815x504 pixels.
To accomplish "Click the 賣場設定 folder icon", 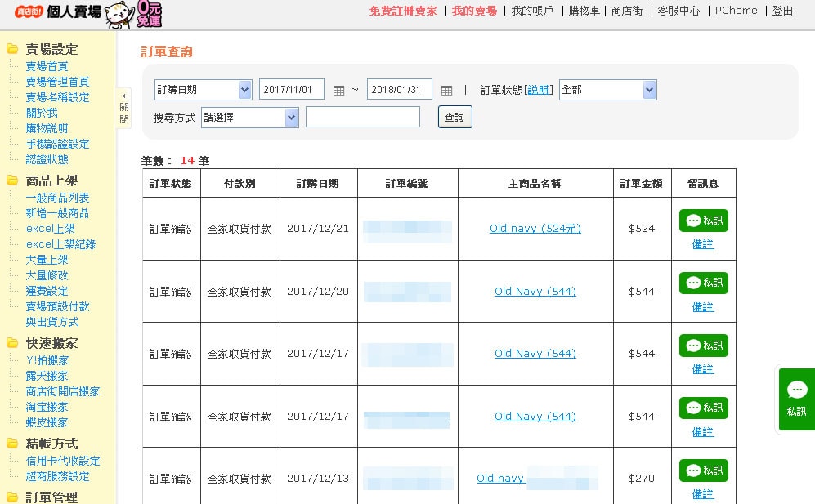I will pyautogui.click(x=12, y=49).
